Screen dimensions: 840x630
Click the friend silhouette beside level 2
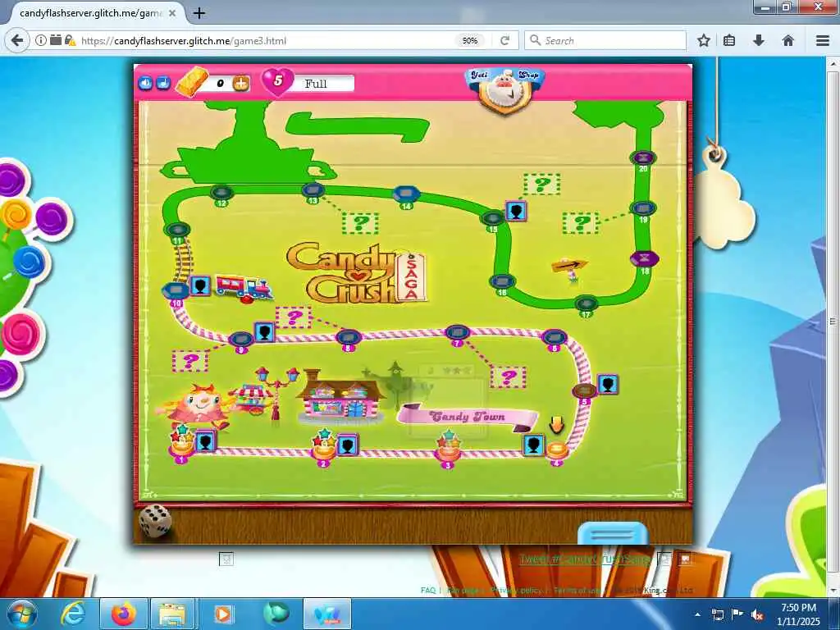[347, 445]
